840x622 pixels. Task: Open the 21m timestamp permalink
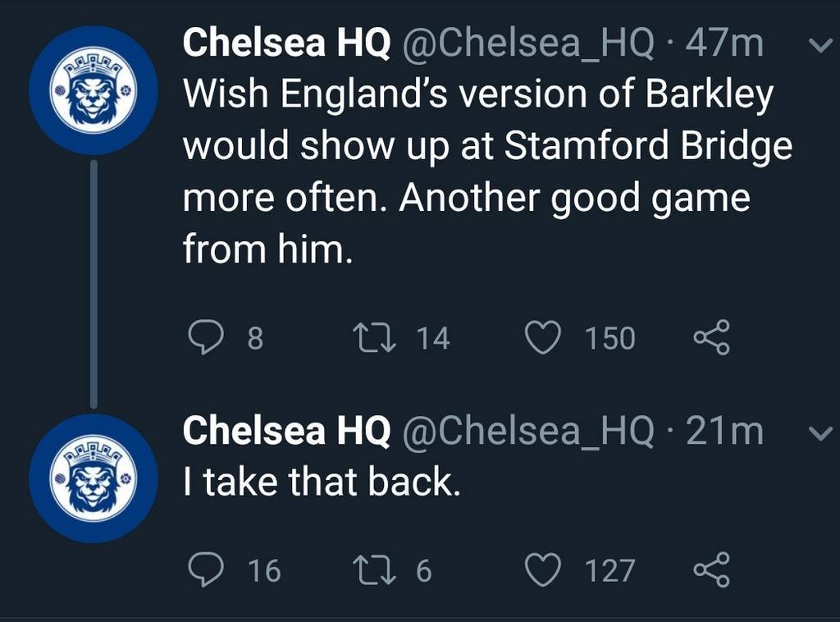(724, 431)
